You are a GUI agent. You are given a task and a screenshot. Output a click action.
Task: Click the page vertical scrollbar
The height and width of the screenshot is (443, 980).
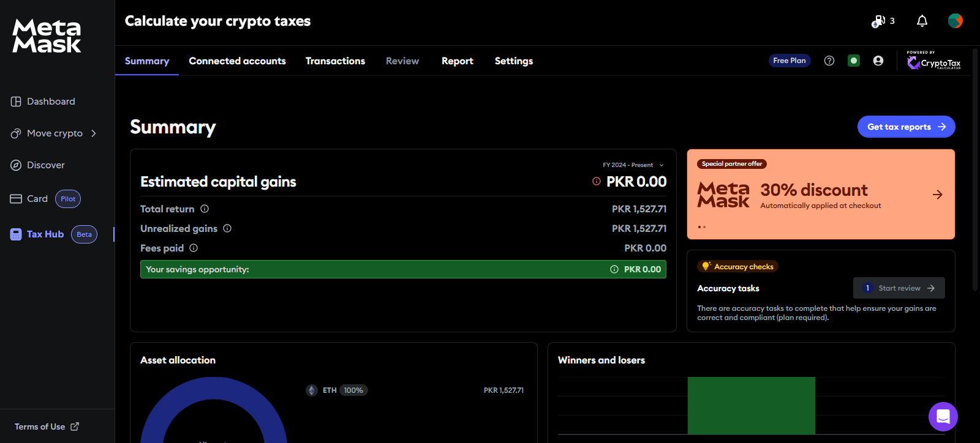[x=976, y=168]
